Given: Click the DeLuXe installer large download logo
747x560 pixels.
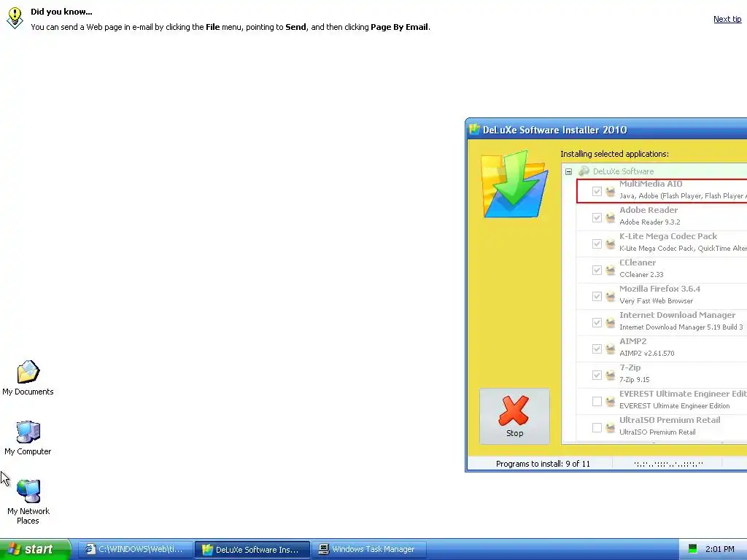Looking at the screenshot, I should pos(514,184).
